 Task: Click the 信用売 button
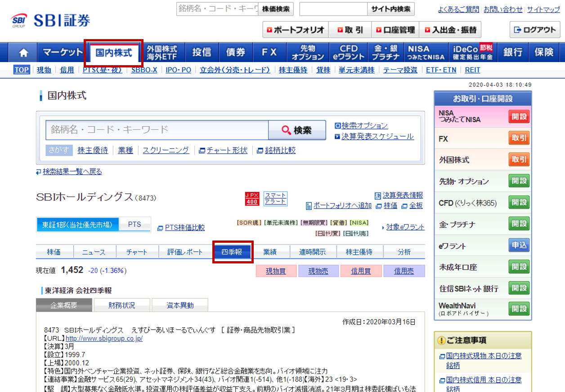point(404,271)
